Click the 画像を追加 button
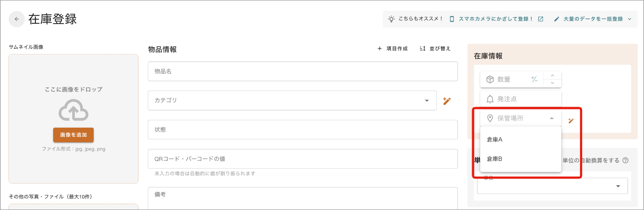 73,135
